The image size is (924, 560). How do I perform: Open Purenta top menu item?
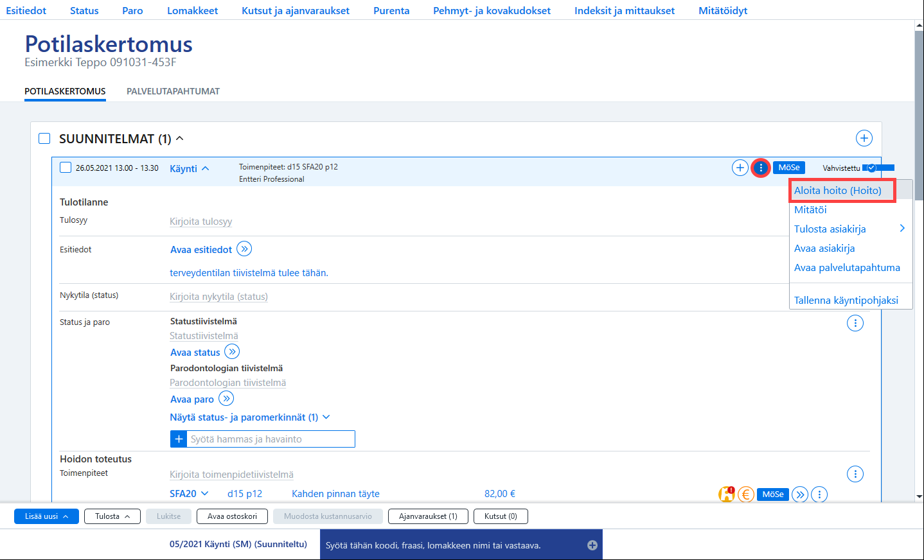click(391, 10)
